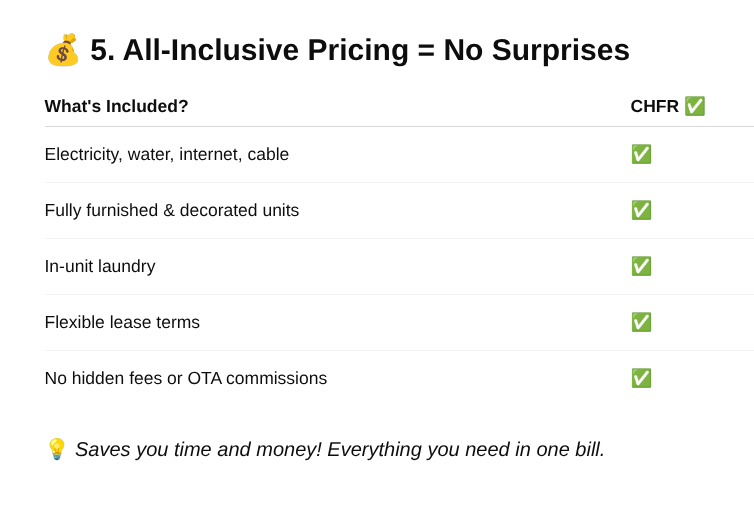Click No hidden fees or OTA commissions text
This screenshot has width=754, height=511.
[186, 378]
